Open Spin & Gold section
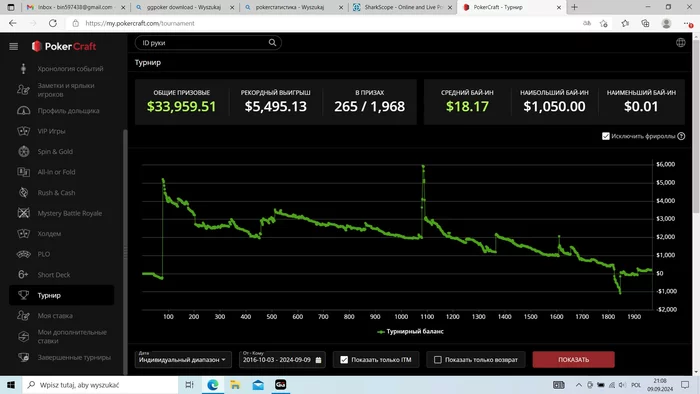Viewport: 700px width, 394px height. tap(55, 152)
